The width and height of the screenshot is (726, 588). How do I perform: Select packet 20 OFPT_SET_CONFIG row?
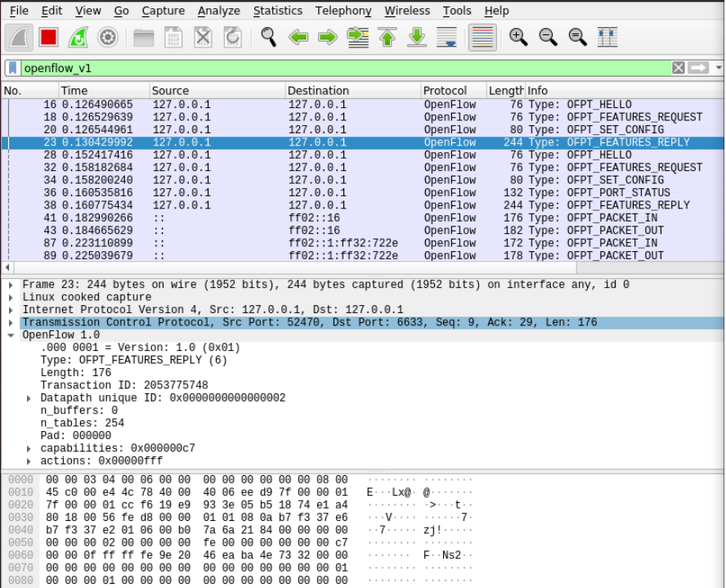363,130
